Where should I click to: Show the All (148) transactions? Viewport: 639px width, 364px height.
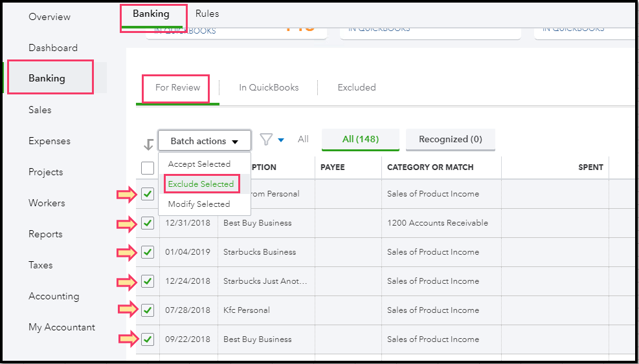(x=361, y=139)
